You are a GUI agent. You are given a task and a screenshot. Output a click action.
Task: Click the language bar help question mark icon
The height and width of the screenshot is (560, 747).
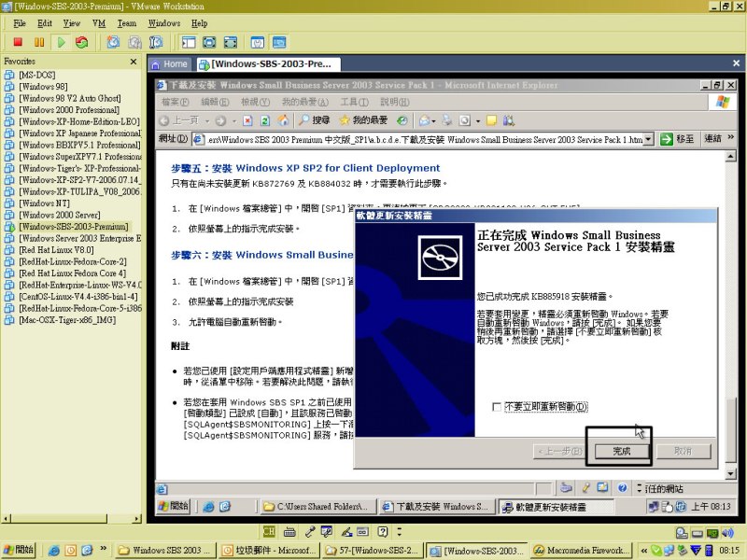click(383, 531)
